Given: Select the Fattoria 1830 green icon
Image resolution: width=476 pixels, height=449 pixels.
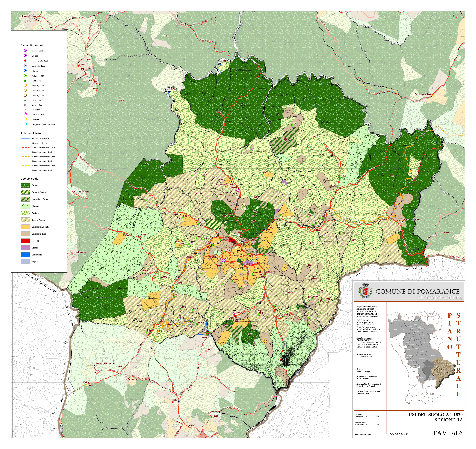Looking at the screenshot, I should click(x=25, y=76).
